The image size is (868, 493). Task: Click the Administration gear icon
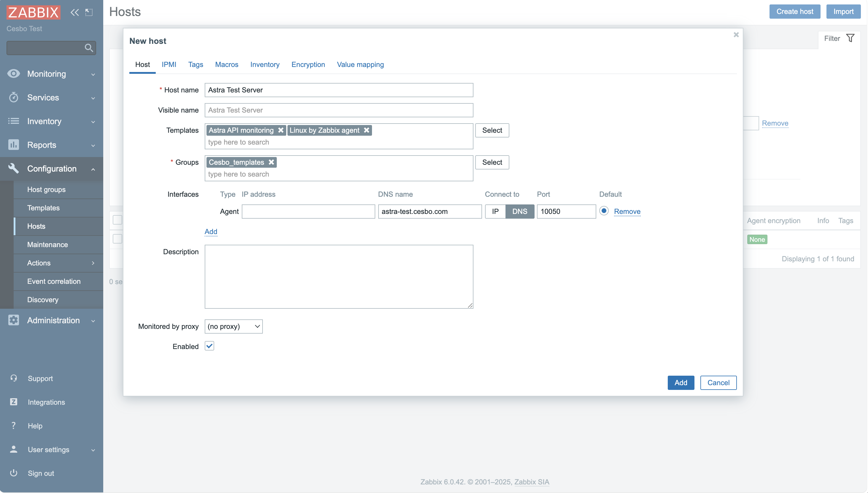[13, 320]
